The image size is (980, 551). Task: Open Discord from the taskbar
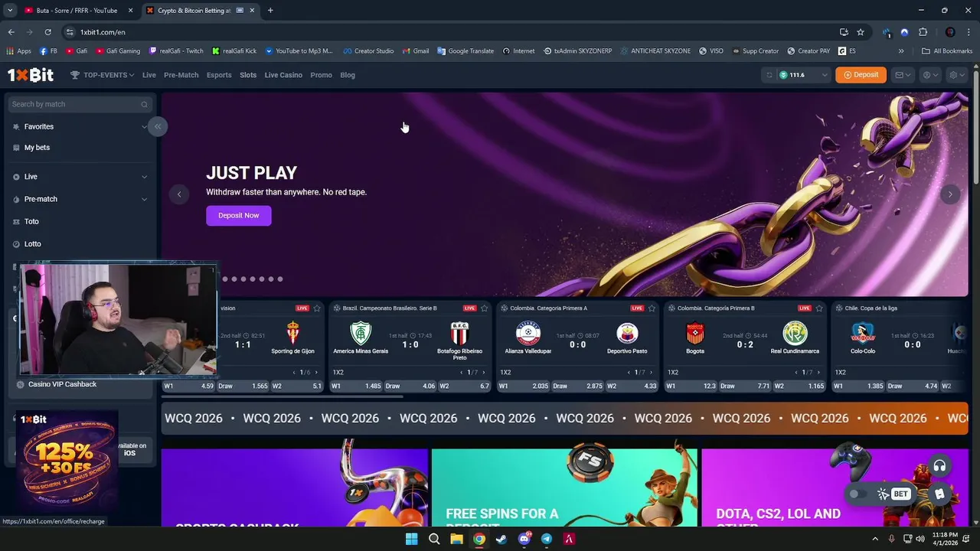coord(524,539)
